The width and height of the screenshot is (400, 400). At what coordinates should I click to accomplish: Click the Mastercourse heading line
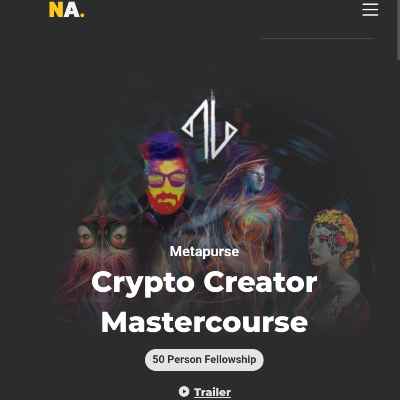pyautogui.click(x=204, y=323)
